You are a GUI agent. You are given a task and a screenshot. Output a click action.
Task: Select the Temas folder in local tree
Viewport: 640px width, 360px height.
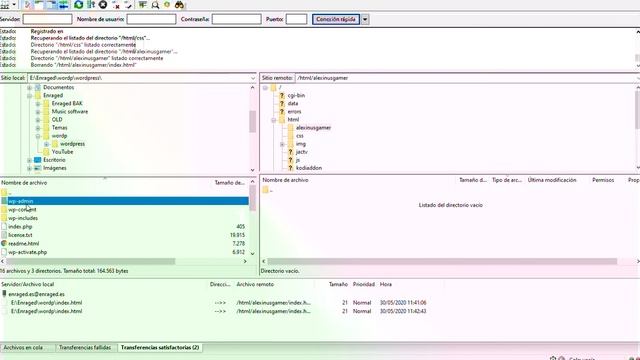tap(59, 128)
